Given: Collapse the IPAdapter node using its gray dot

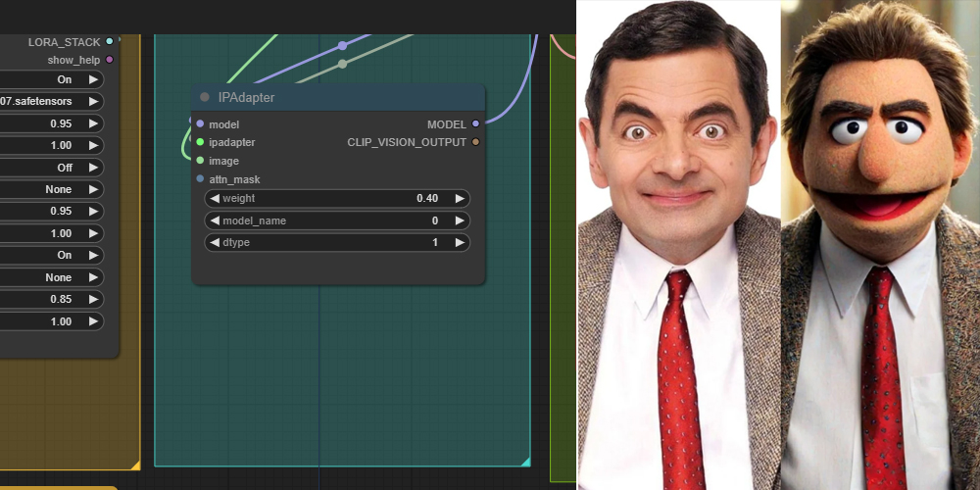Looking at the screenshot, I should point(205,97).
